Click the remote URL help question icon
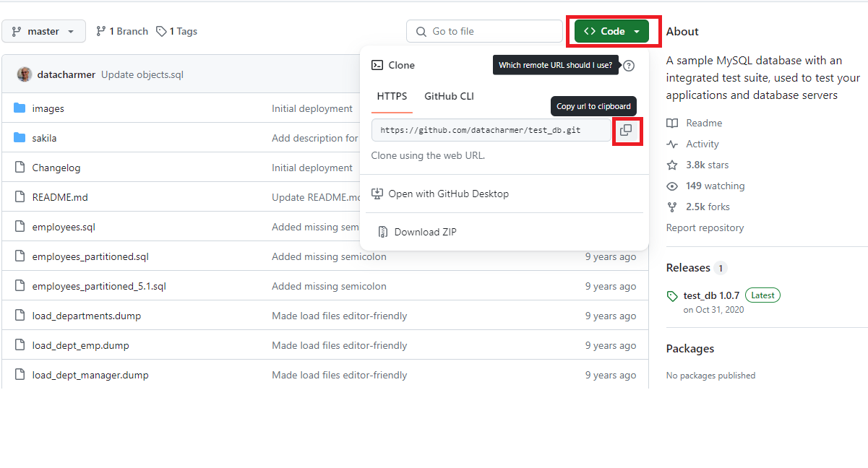Screen dimensions: 868x468 pyautogui.click(x=629, y=66)
